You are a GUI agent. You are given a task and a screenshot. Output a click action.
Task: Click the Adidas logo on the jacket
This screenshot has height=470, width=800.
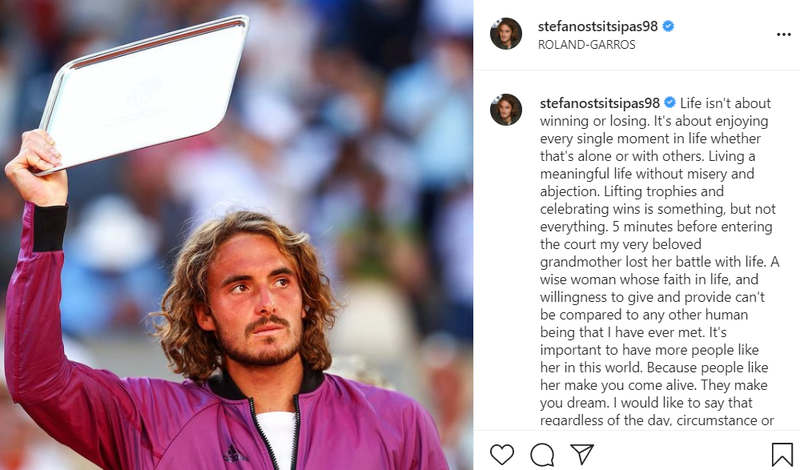tap(235, 454)
